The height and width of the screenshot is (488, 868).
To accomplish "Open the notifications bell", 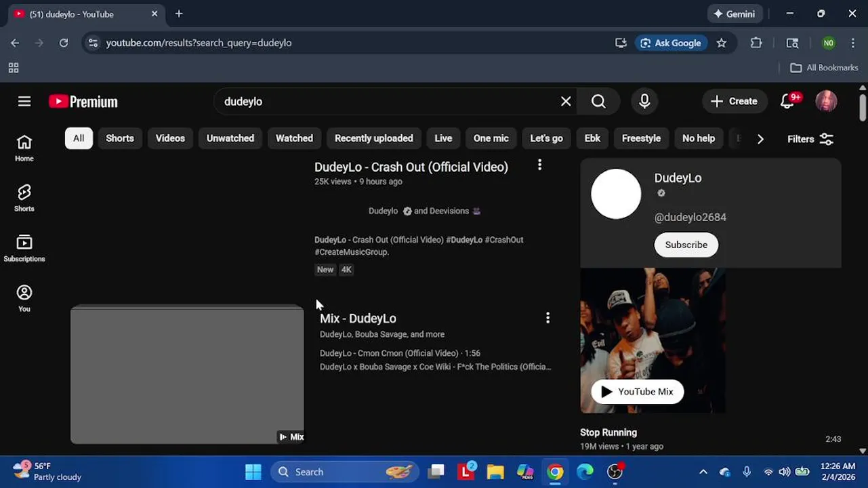I will point(788,102).
